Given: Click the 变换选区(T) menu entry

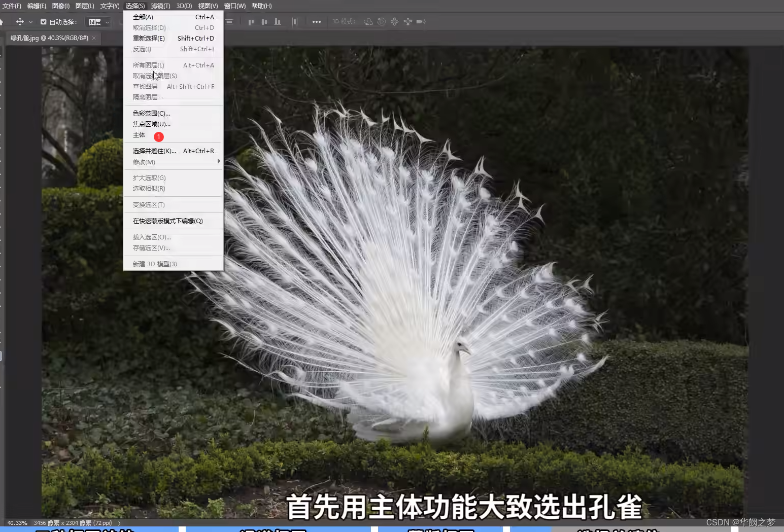Looking at the screenshot, I should [173, 205].
